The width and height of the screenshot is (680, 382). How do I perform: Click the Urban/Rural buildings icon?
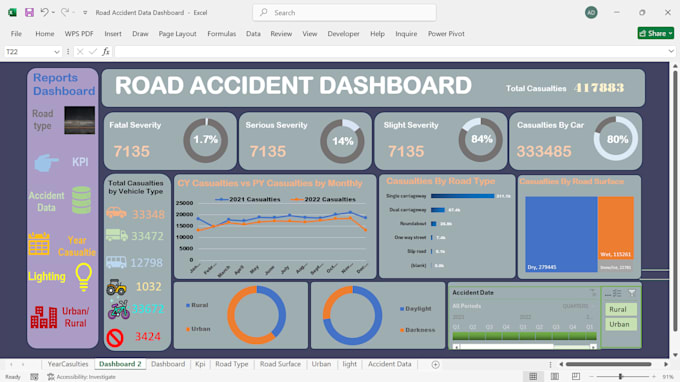click(x=44, y=317)
